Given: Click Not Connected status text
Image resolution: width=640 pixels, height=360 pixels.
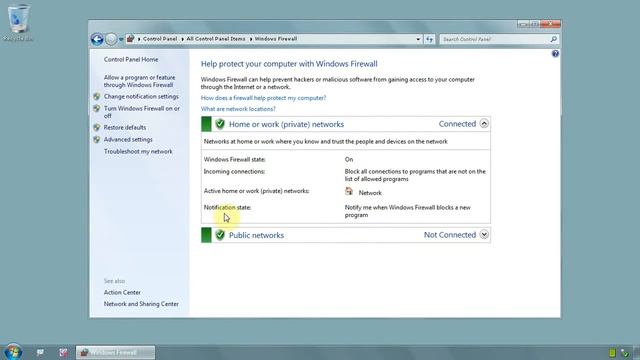Looking at the screenshot, I should point(450,235).
